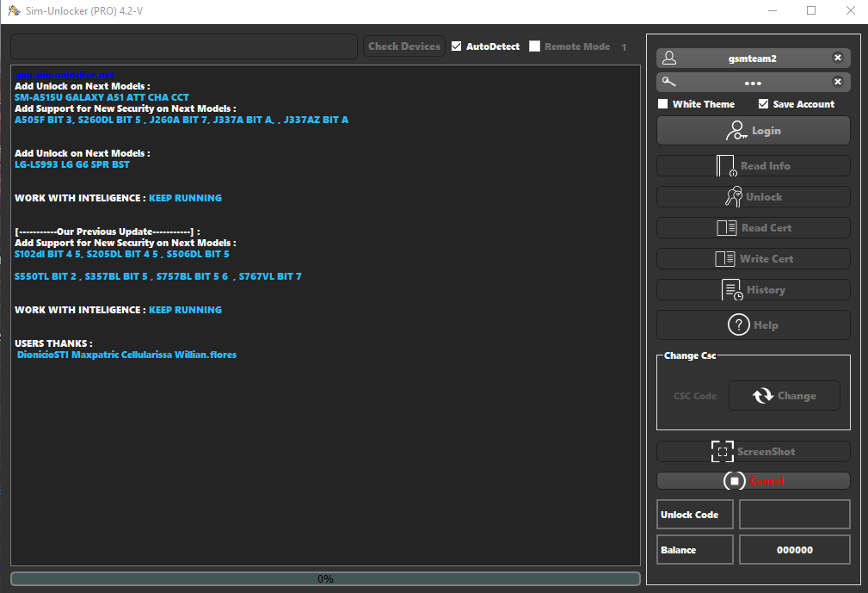The image size is (868, 593).
Task: Click the user-with-key icon on Login
Action: (x=736, y=131)
